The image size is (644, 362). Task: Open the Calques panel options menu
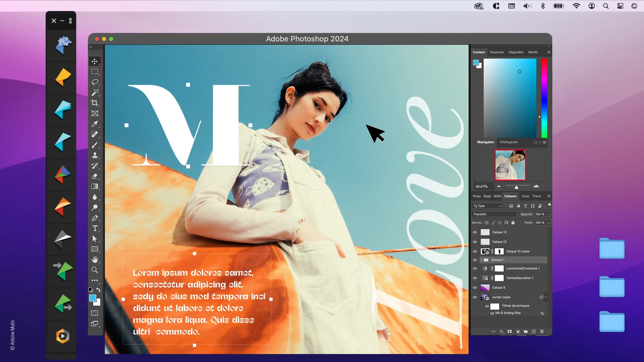549,196
